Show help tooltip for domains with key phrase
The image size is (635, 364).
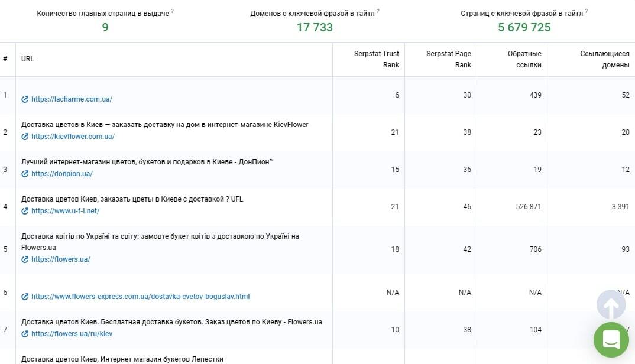pos(378,11)
